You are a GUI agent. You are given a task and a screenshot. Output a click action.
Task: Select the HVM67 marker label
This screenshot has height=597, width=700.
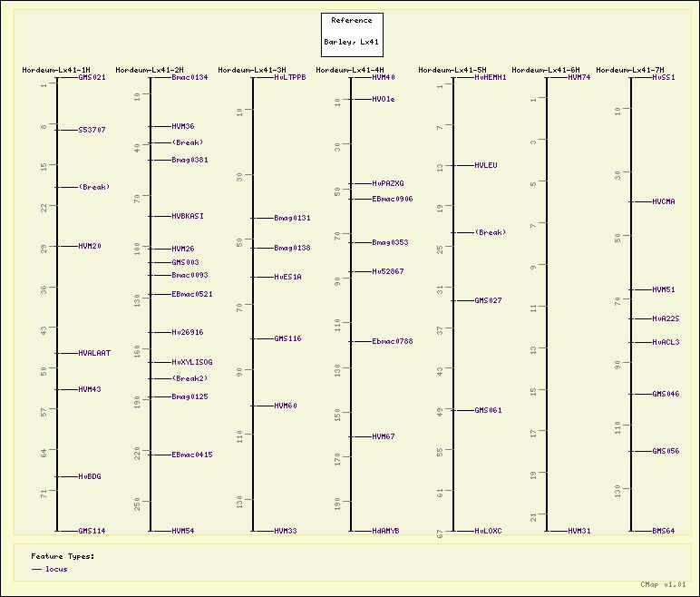click(384, 437)
